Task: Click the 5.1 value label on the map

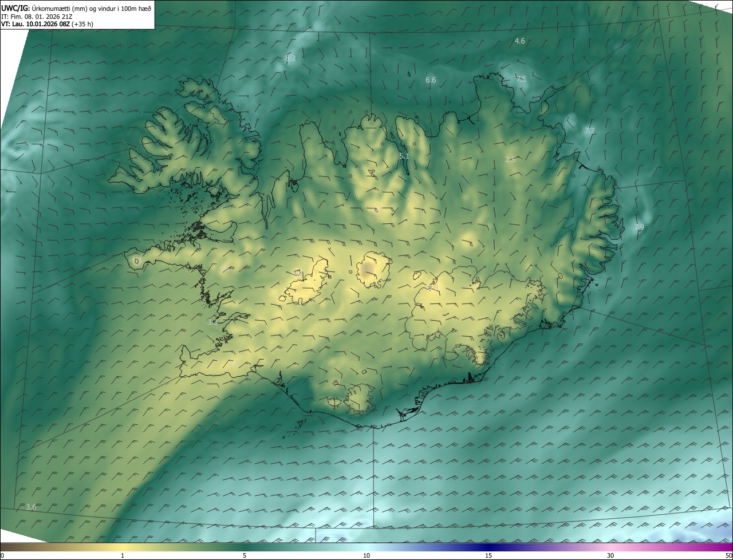Action: pyautogui.click(x=404, y=156)
